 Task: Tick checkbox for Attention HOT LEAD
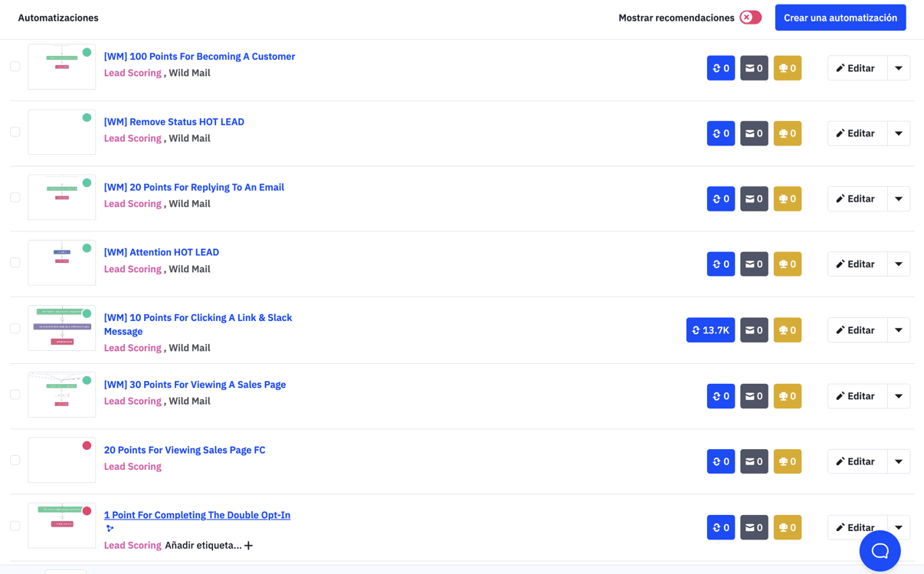15,262
